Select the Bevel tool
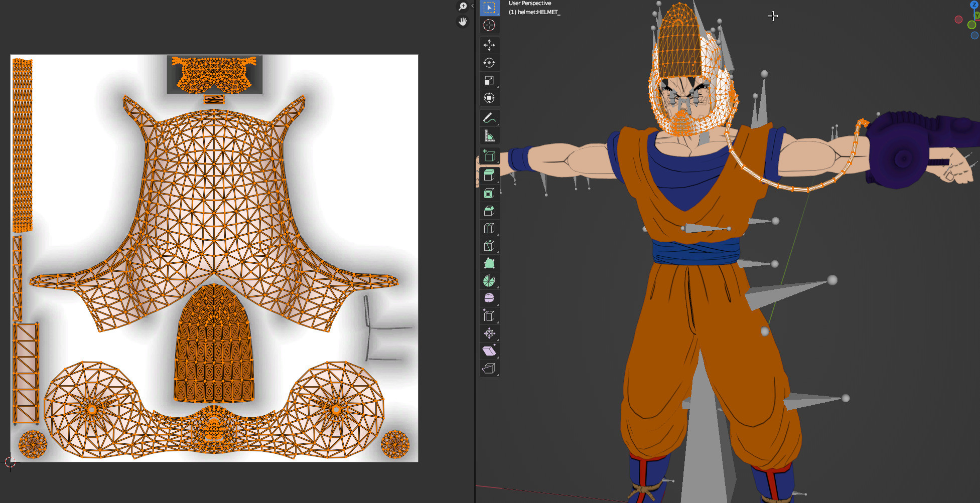Viewport: 980px width, 503px height. tap(489, 211)
